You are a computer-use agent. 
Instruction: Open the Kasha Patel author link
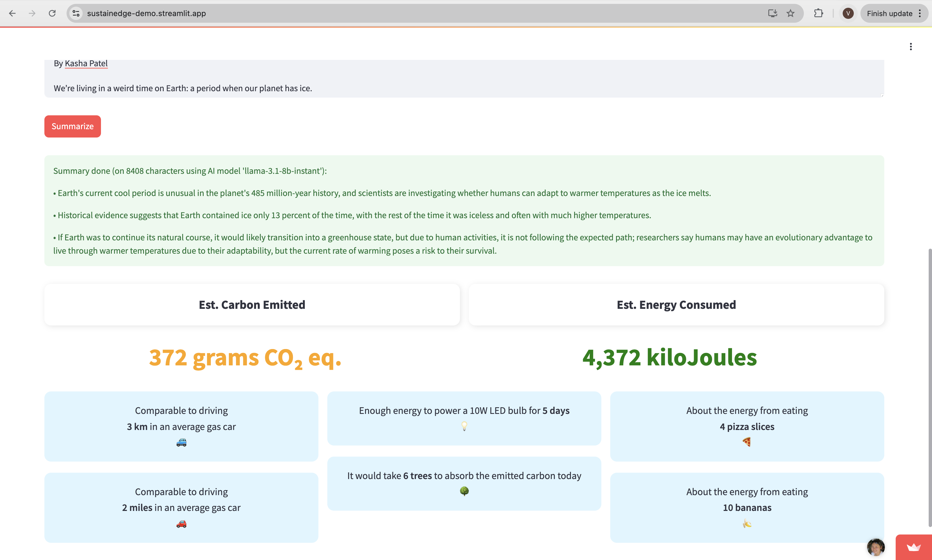pyautogui.click(x=86, y=63)
